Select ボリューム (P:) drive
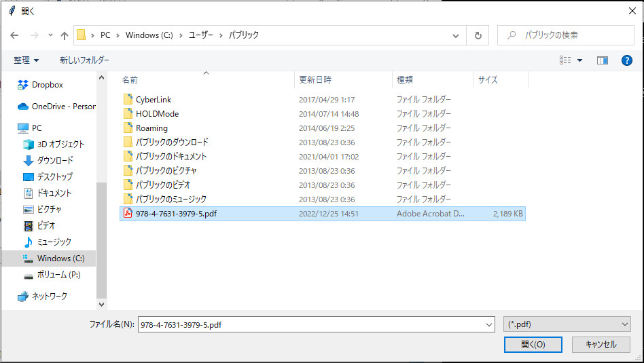The width and height of the screenshot is (644, 363). click(58, 275)
